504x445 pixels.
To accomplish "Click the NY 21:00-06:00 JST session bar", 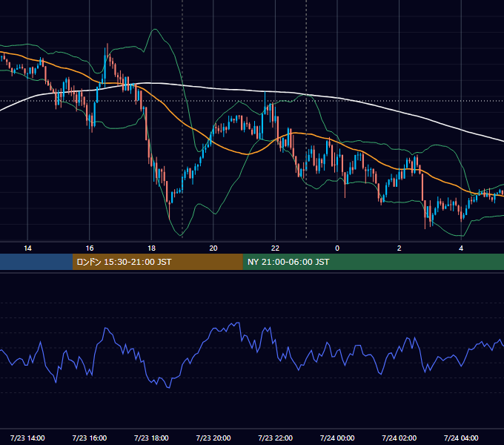I will (373, 262).
